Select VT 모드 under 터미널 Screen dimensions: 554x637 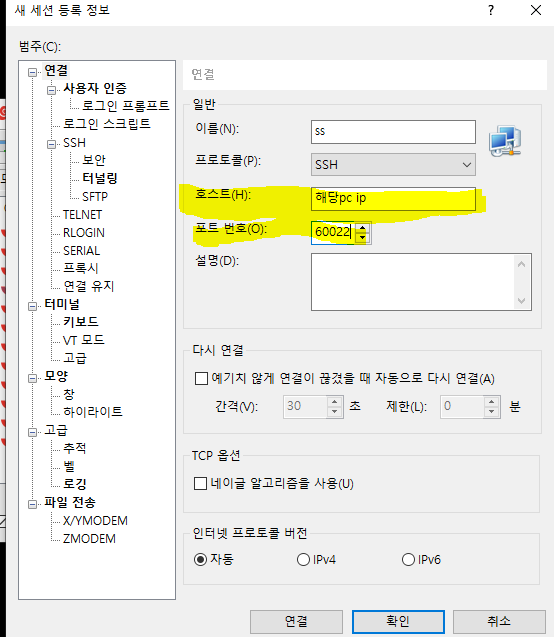(84, 340)
